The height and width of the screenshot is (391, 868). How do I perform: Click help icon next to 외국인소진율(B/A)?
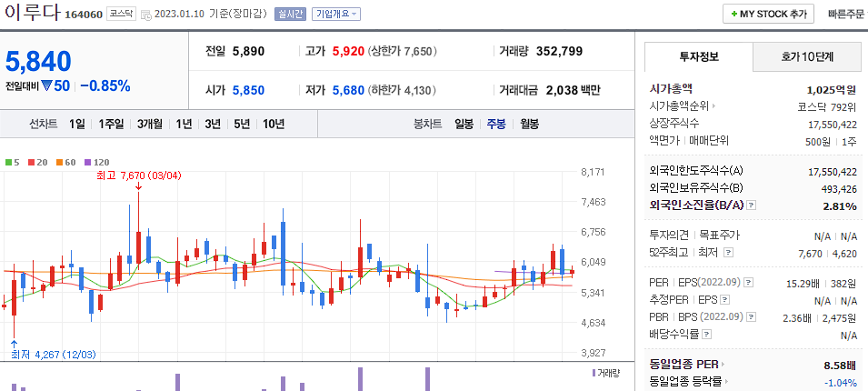pos(751,206)
